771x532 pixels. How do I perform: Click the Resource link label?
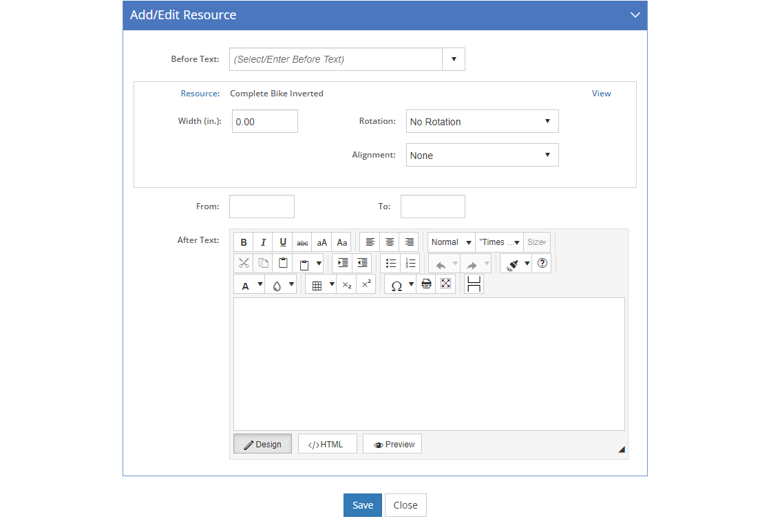pyautogui.click(x=200, y=94)
